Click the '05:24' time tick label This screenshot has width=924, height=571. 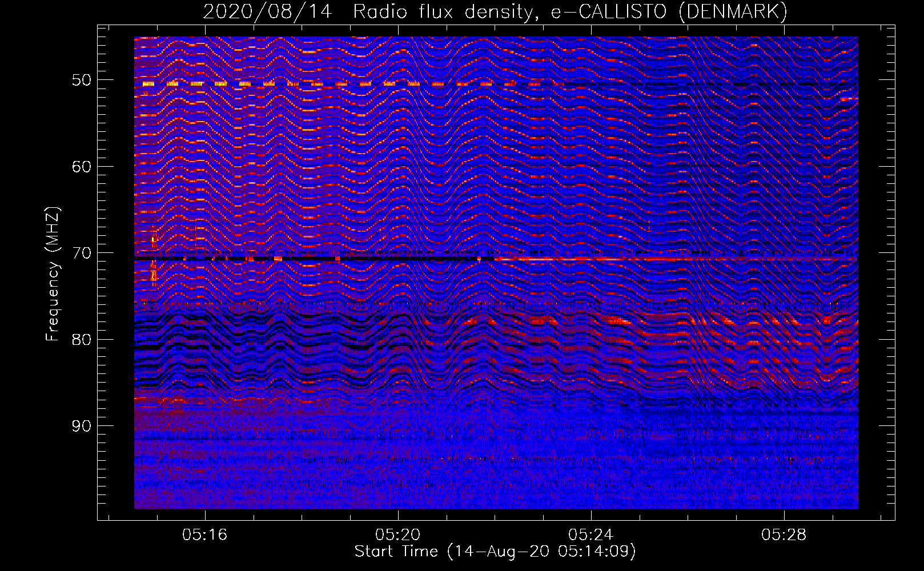[x=590, y=534]
